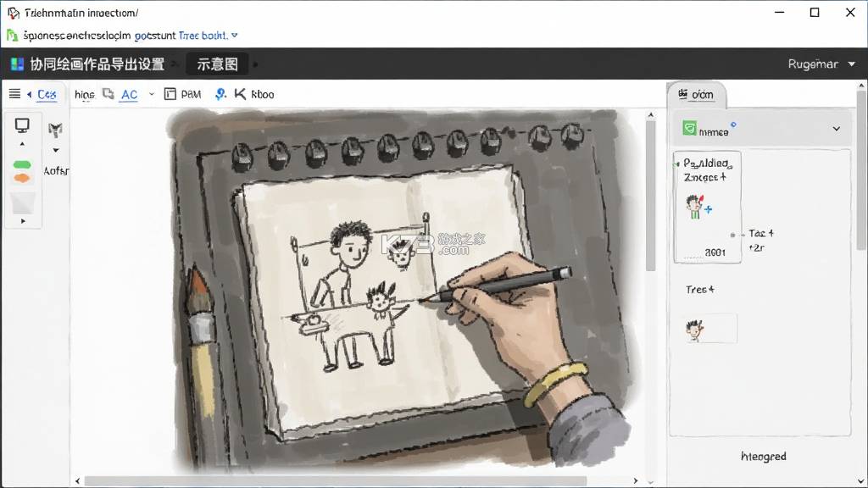
Task: Click the arrow after 示意图 tab
Action: [255, 64]
